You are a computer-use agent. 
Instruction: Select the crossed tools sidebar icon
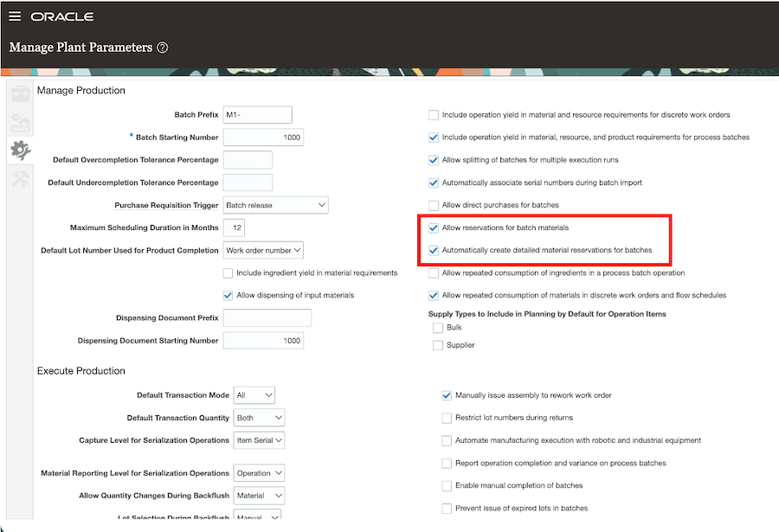tap(21, 178)
